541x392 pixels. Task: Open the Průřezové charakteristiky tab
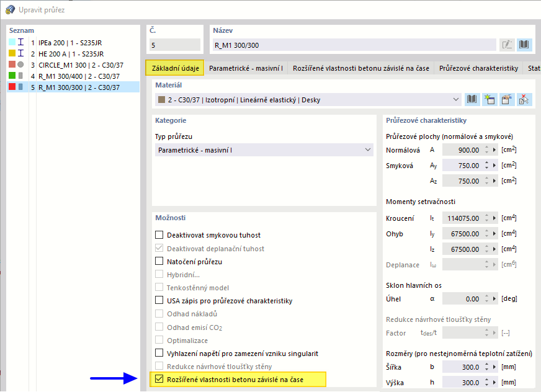(478, 68)
